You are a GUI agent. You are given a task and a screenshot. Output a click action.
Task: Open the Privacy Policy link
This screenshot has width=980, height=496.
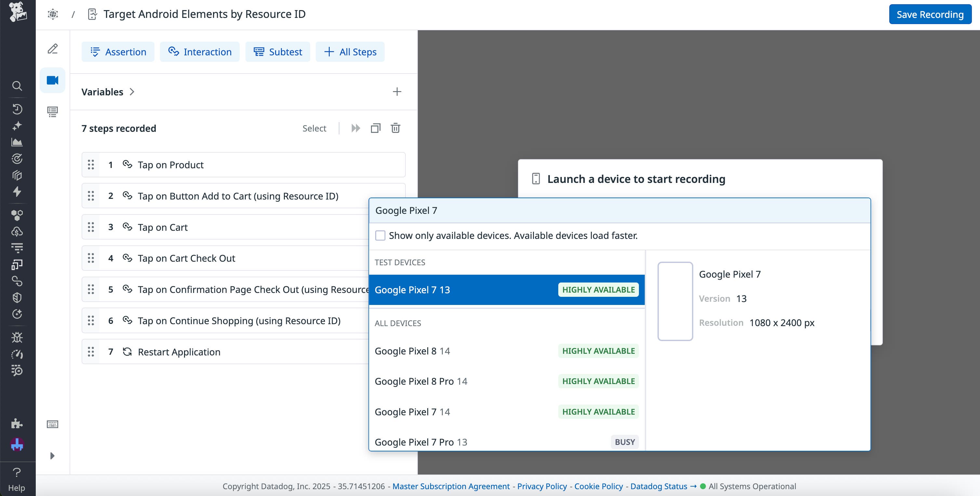[x=542, y=486]
